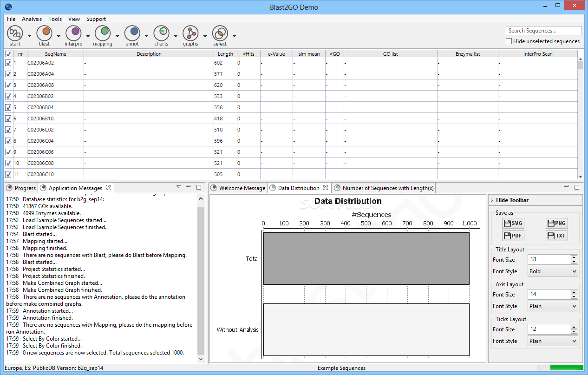Image resolution: width=588 pixels, height=375 pixels.
Task: Uncheck sequence C02006A04 row checkbox
Action: [x=8, y=74]
